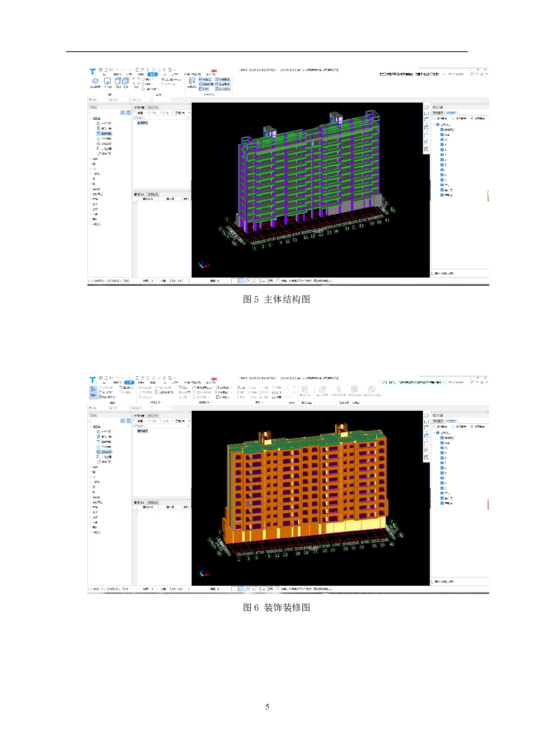Expand the 柱 node in Figure 6 navigation tree
This screenshot has height=756, width=534.
pyautogui.click(x=91, y=472)
